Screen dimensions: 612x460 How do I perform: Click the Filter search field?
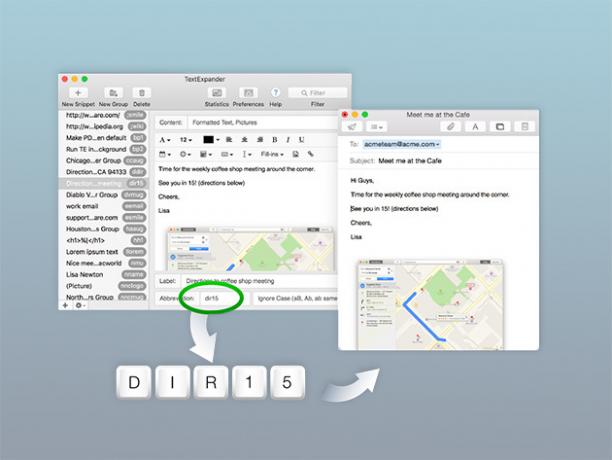pyautogui.click(x=317, y=93)
